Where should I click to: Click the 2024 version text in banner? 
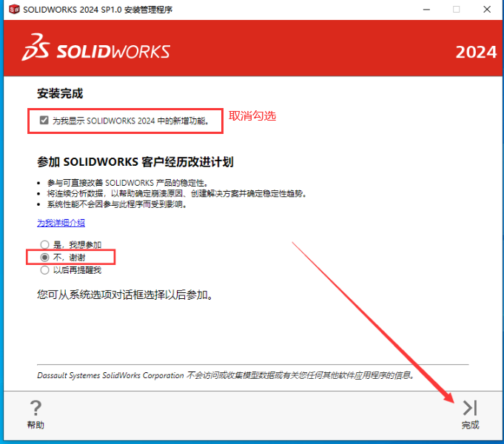click(x=476, y=52)
